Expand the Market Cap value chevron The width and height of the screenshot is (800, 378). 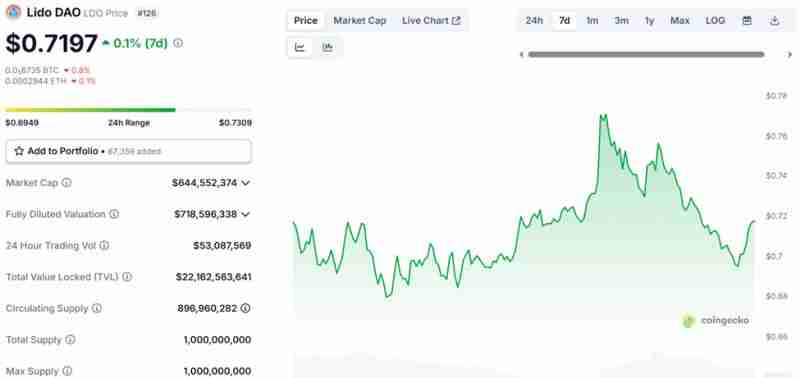[245, 183]
